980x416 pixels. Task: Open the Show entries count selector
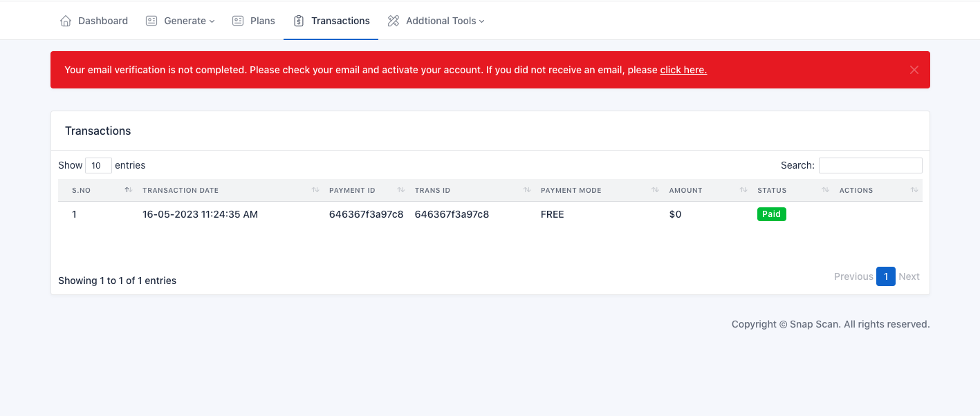click(98, 165)
